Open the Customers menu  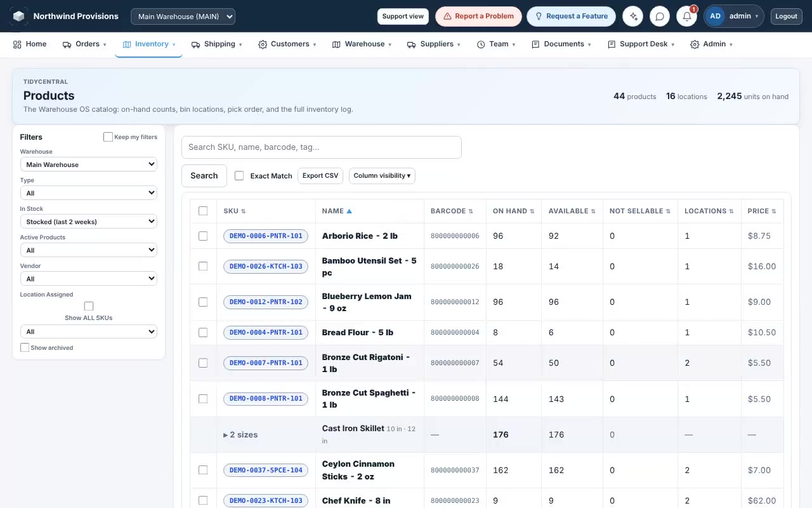point(287,44)
